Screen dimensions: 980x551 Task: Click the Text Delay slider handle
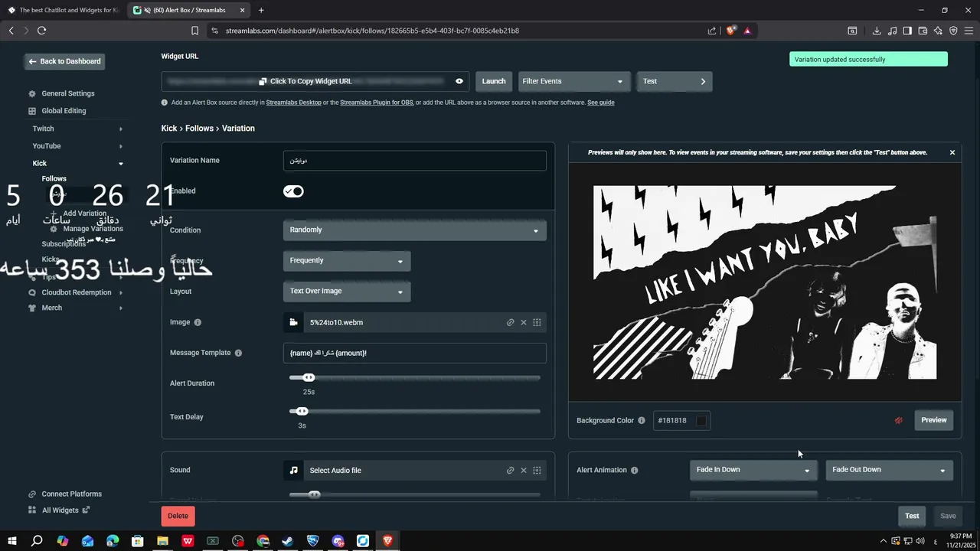[302, 411]
